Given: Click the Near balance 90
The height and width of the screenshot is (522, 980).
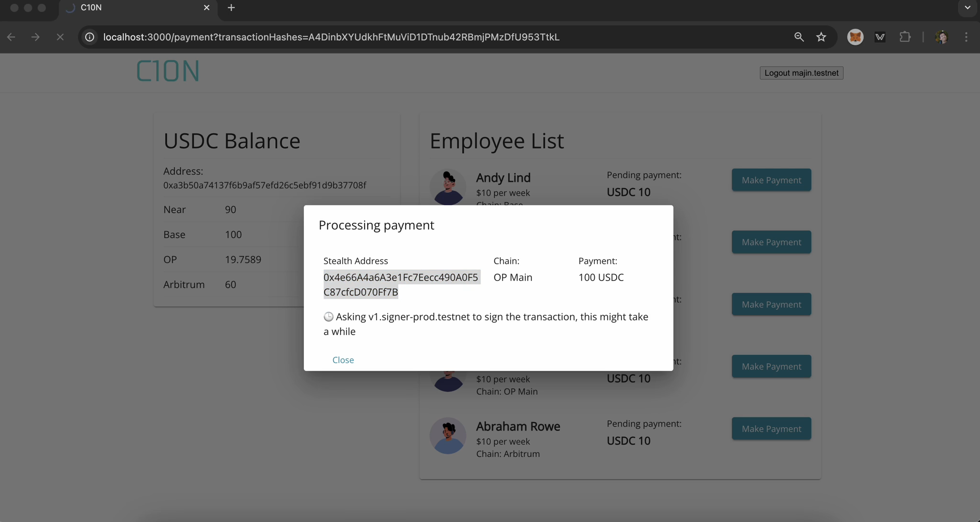Looking at the screenshot, I should tap(231, 210).
